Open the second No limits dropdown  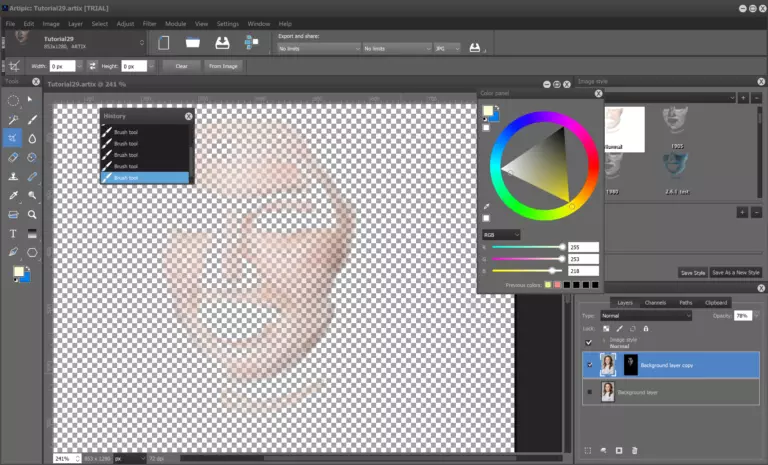click(x=397, y=49)
